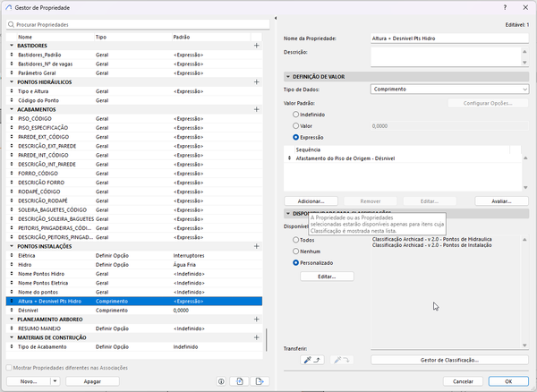537x392 pixels.
Task: Select the Désnível property row
Action: 134,311
